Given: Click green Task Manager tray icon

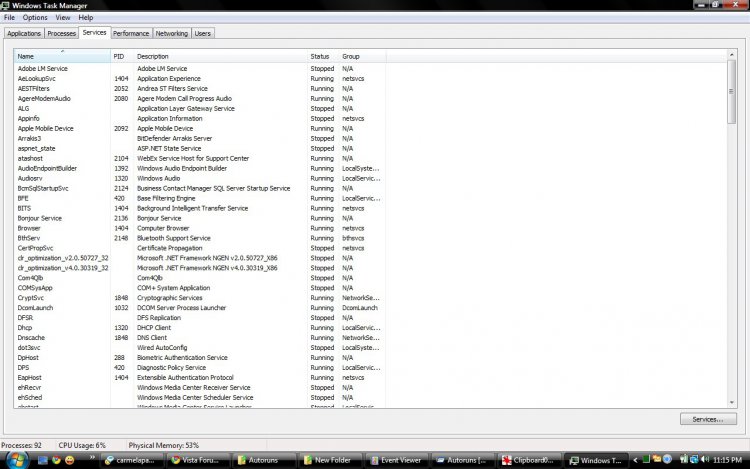Looking at the screenshot, I should (x=646, y=460).
